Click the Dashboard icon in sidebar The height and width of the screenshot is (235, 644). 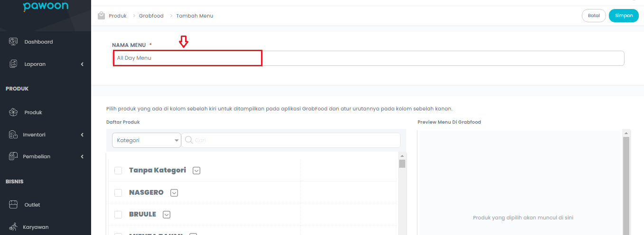13,42
